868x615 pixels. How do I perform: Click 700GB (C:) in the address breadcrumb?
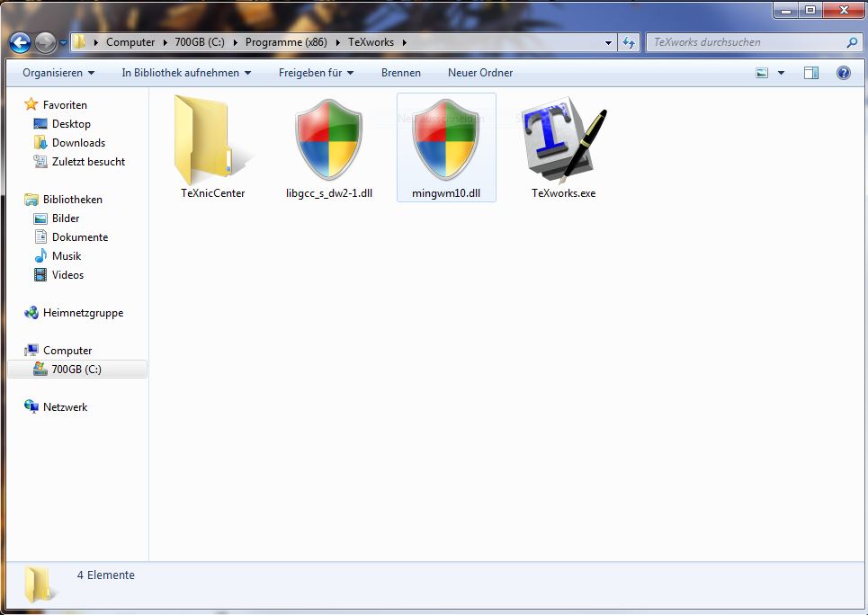click(x=200, y=42)
